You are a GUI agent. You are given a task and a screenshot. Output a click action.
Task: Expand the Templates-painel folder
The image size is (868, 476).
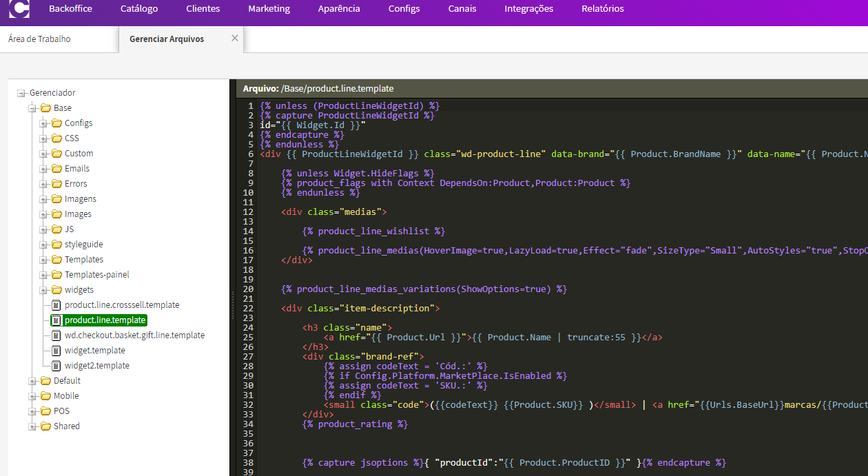(x=43, y=275)
